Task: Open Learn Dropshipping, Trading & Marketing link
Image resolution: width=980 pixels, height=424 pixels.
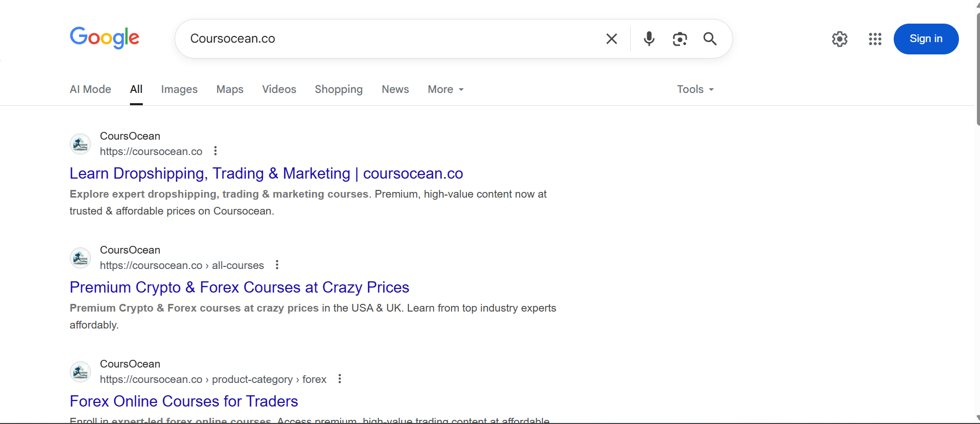Action: pyautogui.click(x=266, y=174)
